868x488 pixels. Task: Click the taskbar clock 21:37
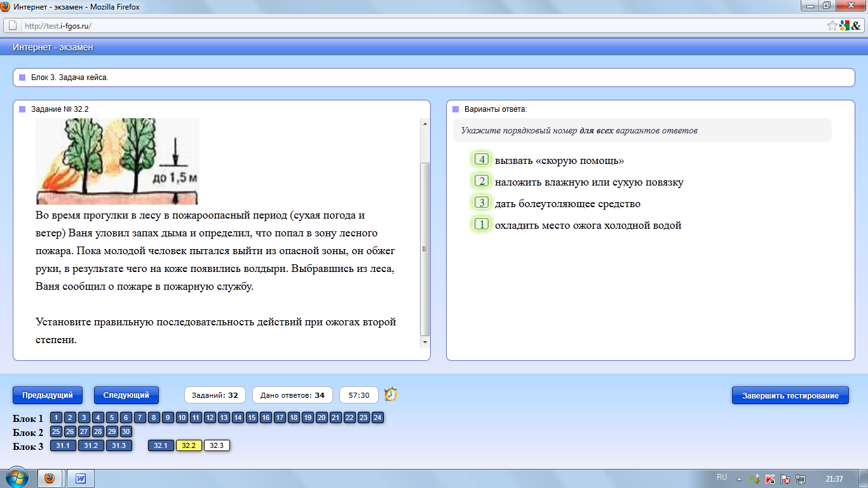click(834, 478)
